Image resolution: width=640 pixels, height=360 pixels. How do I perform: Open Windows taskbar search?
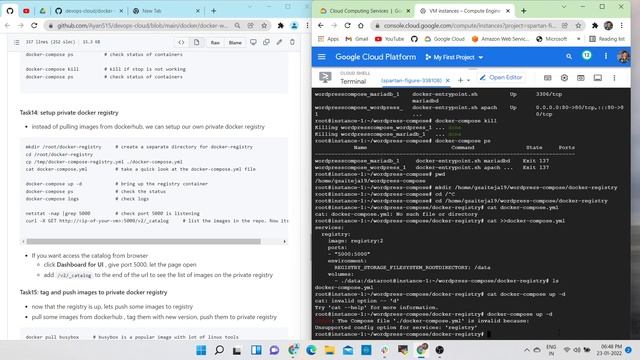(219, 350)
